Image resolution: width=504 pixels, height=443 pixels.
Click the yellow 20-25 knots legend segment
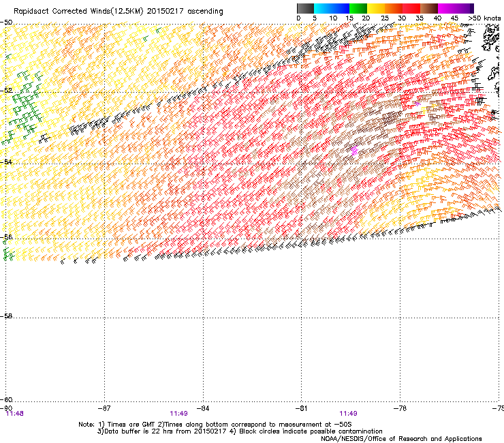[x=376, y=8]
